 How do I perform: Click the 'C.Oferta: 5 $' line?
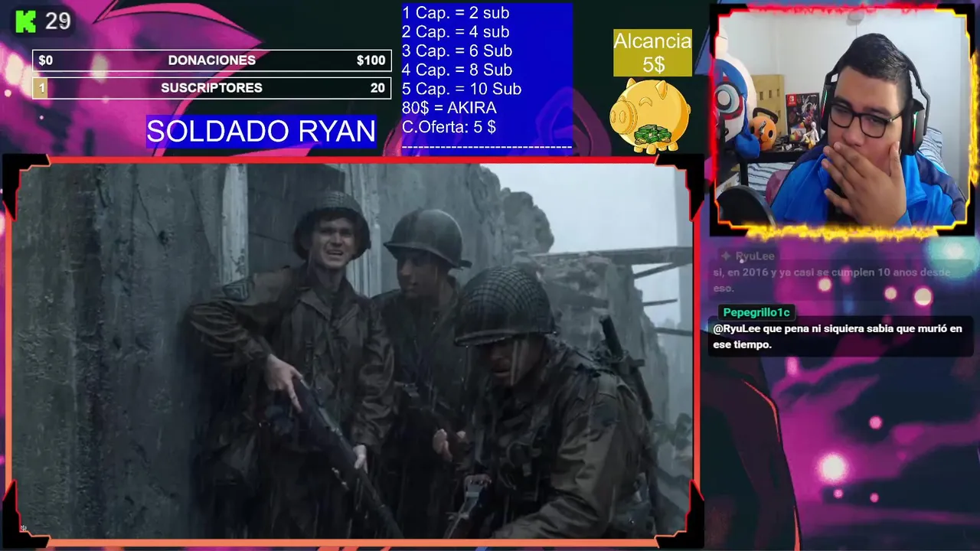449,127
